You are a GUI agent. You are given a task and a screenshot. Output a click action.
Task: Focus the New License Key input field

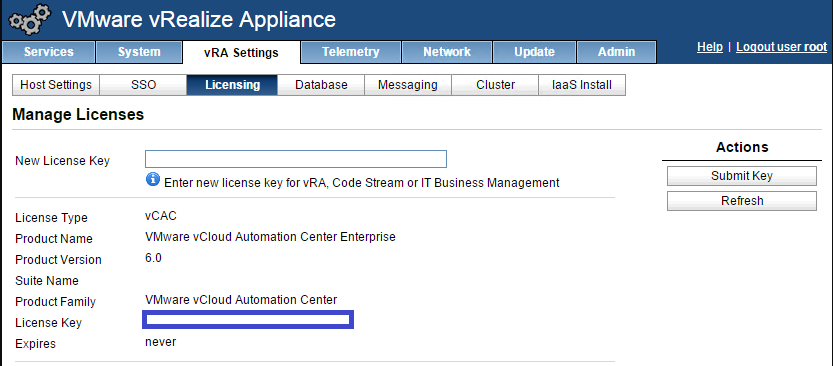[296, 159]
